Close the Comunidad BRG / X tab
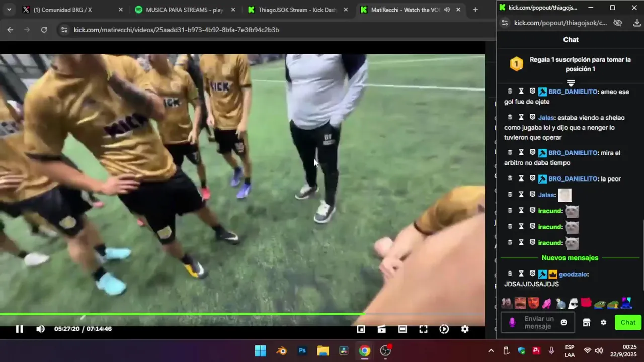This screenshot has height=362, width=644. (120, 10)
